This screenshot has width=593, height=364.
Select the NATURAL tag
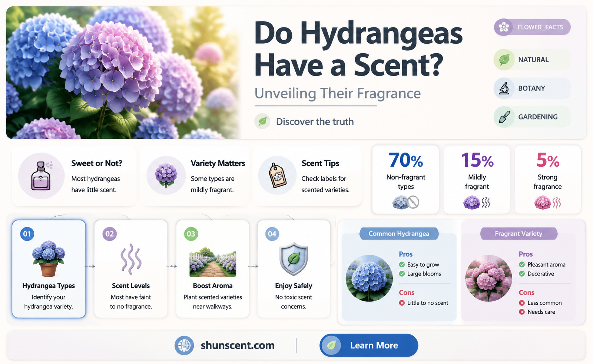(532, 60)
